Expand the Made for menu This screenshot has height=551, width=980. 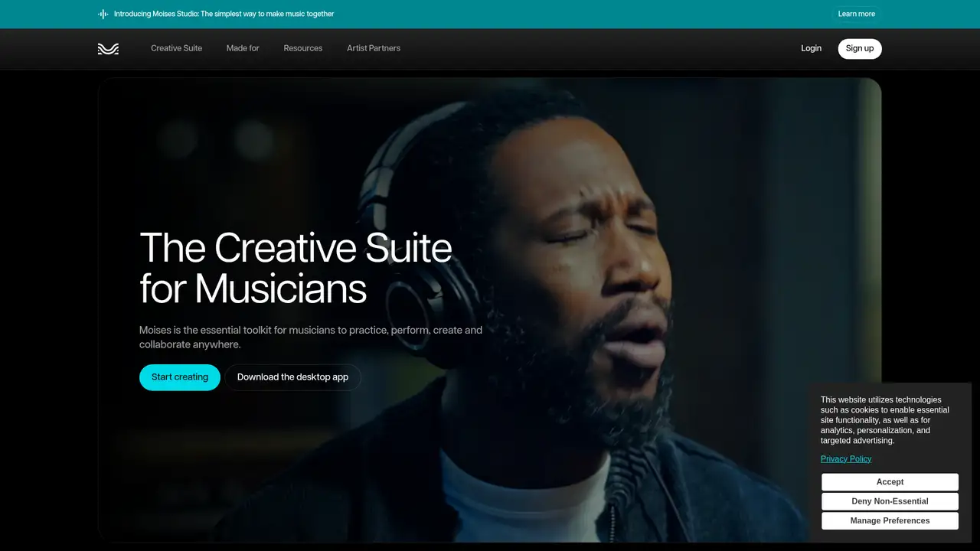(x=243, y=48)
